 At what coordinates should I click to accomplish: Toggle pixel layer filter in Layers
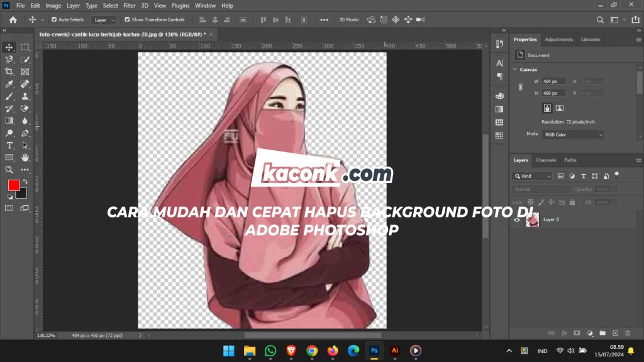(560, 176)
